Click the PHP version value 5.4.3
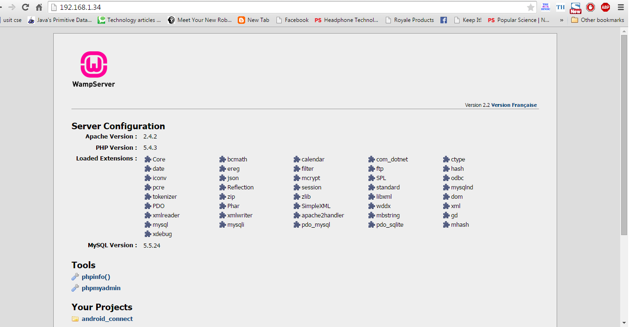This screenshot has height=327, width=644. point(150,148)
